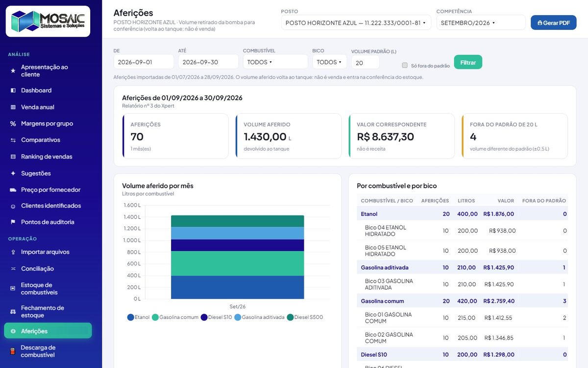Click the Volume padrão field showing 20
Image resolution: width=588 pixels, height=368 pixels.
[366, 63]
